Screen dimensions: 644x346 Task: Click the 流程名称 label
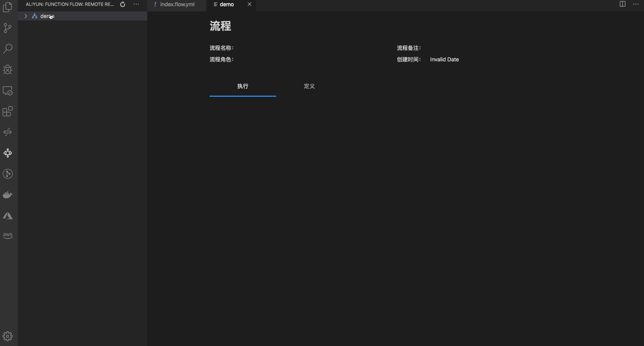click(222, 48)
